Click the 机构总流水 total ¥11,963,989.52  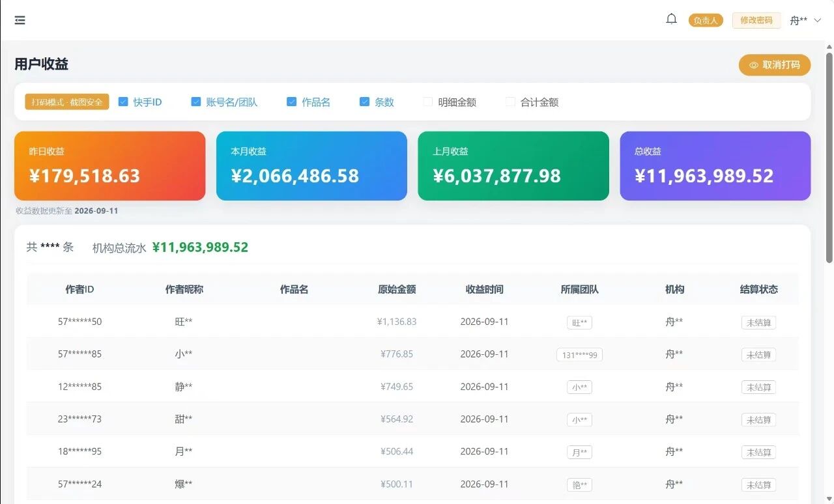point(200,247)
